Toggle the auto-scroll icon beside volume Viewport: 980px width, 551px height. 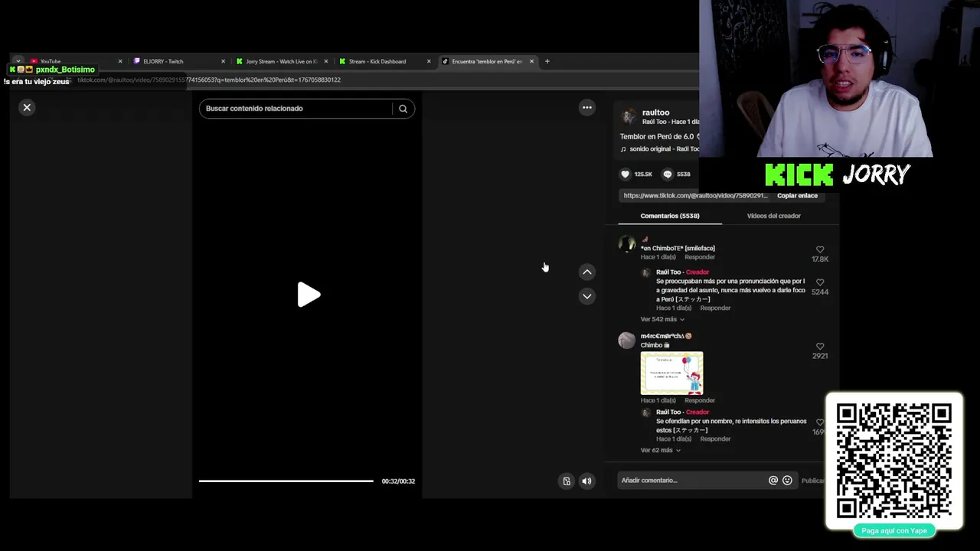[x=567, y=481]
